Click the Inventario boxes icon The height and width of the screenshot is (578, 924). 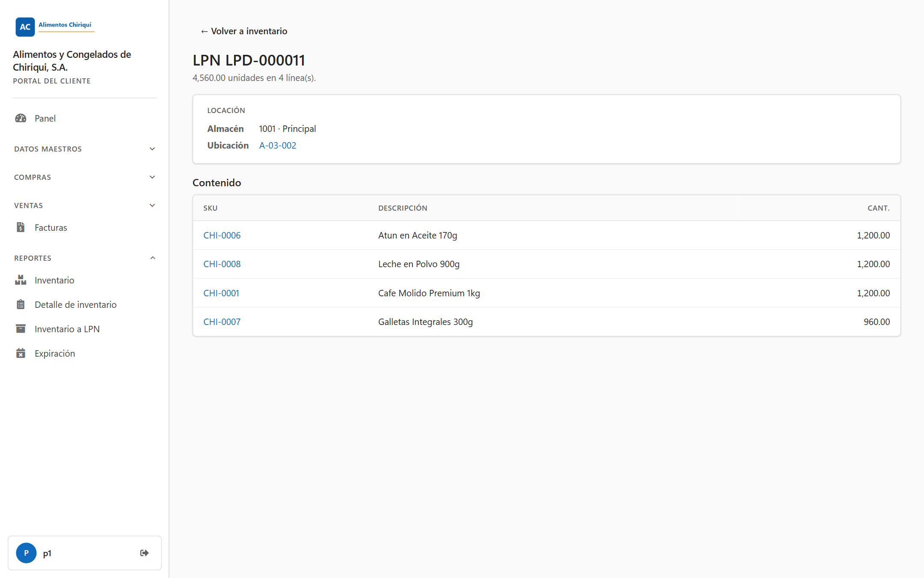pos(21,280)
